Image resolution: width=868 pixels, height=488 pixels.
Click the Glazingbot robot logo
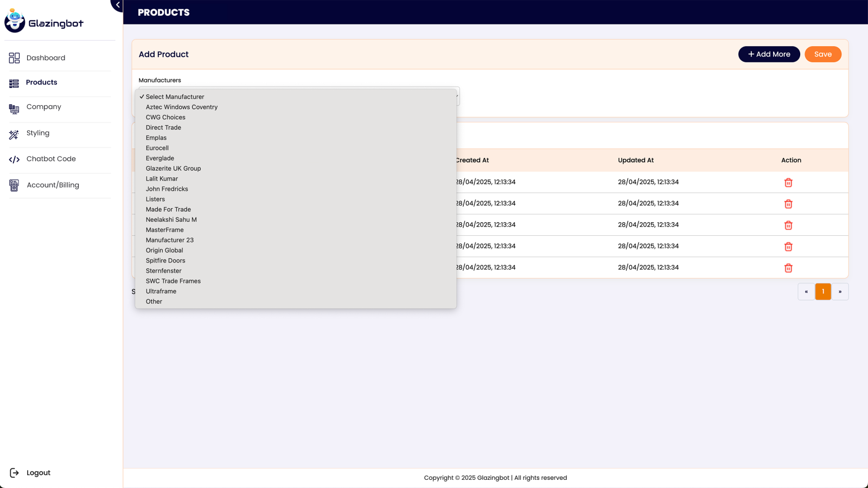click(15, 21)
